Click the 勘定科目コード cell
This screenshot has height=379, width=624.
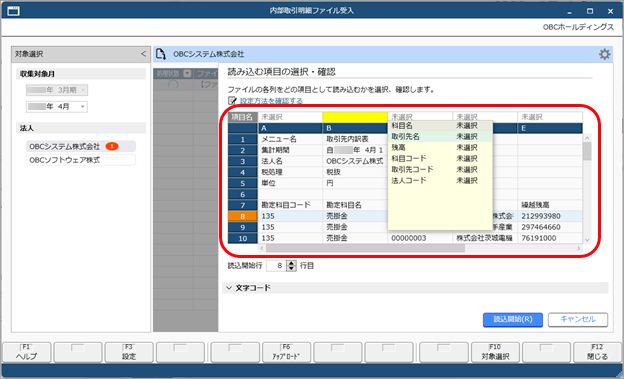(290, 205)
